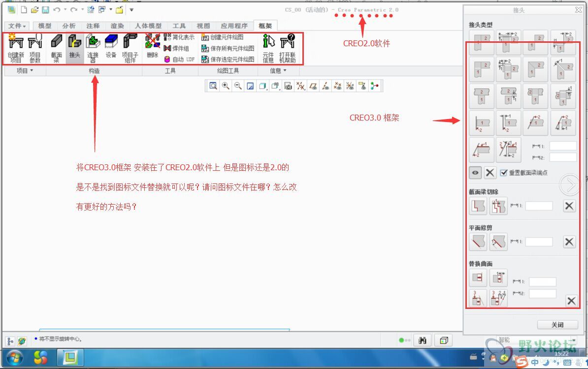Click 焊件组 in the ribbon
Image resolution: width=588 pixels, height=369 pixels.
pyautogui.click(x=176, y=48)
